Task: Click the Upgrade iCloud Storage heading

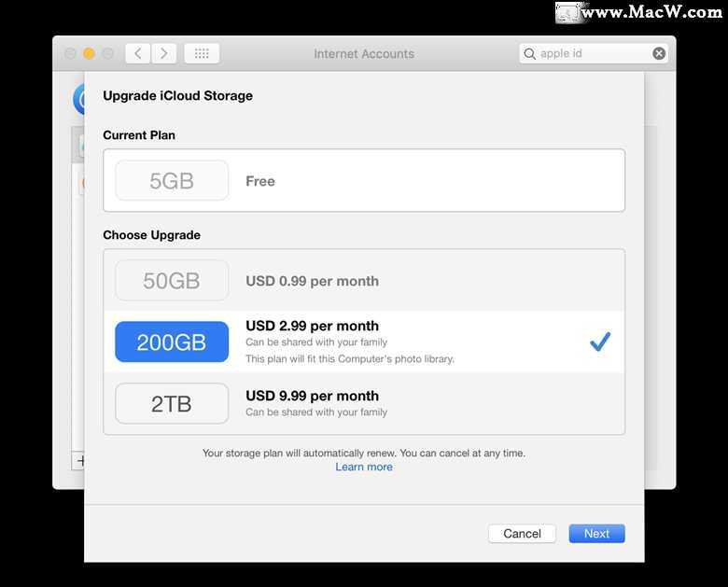Action: pyautogui.click(x=178, y=96)
